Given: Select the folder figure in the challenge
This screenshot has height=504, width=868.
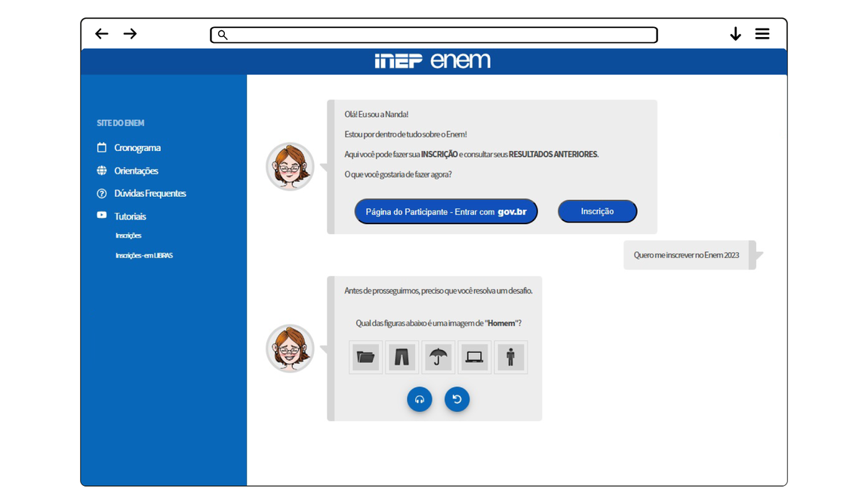Looking at the screenshot, I should point(366,358).
